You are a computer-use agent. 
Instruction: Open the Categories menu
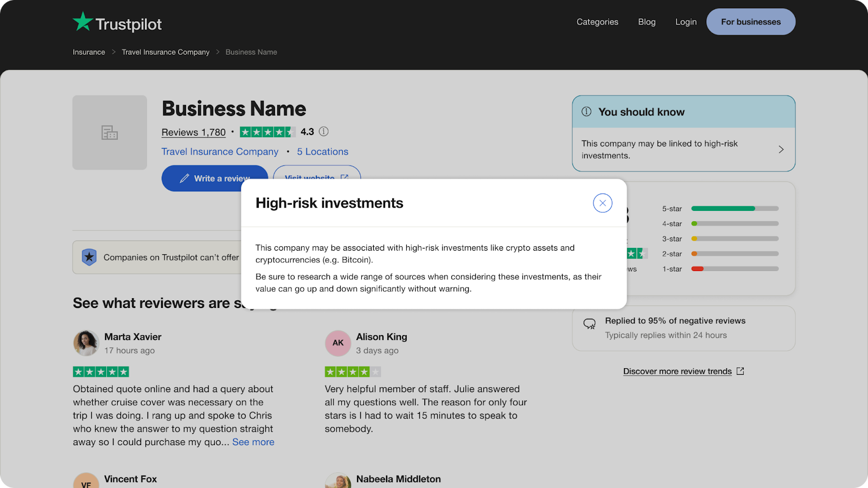(597, 22)
